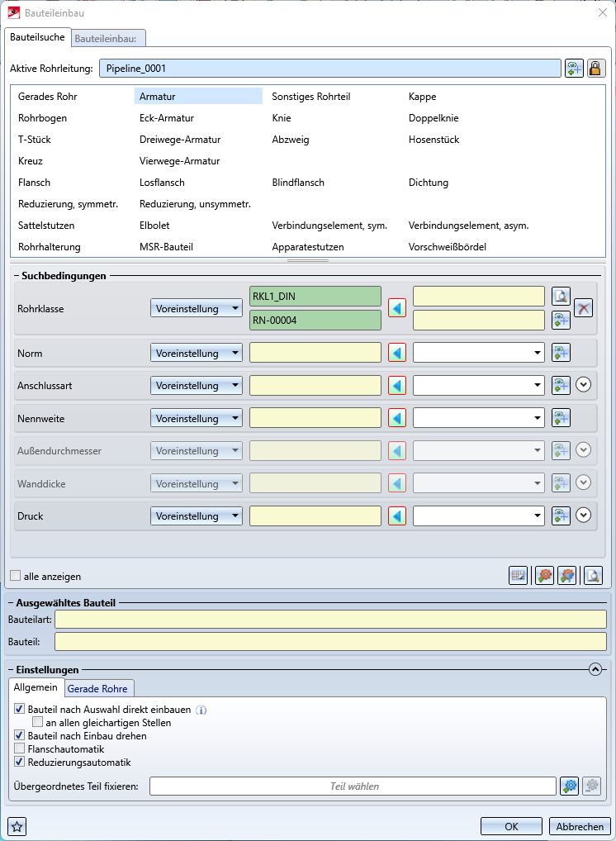Screen dimensions: 616x841
Task: Open the 'Gerade Rohre' settings tab
Action: 98,688
